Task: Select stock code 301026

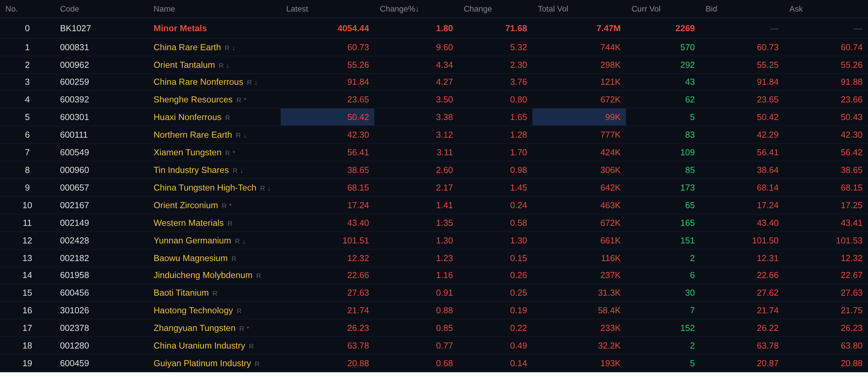Action: 75,311
